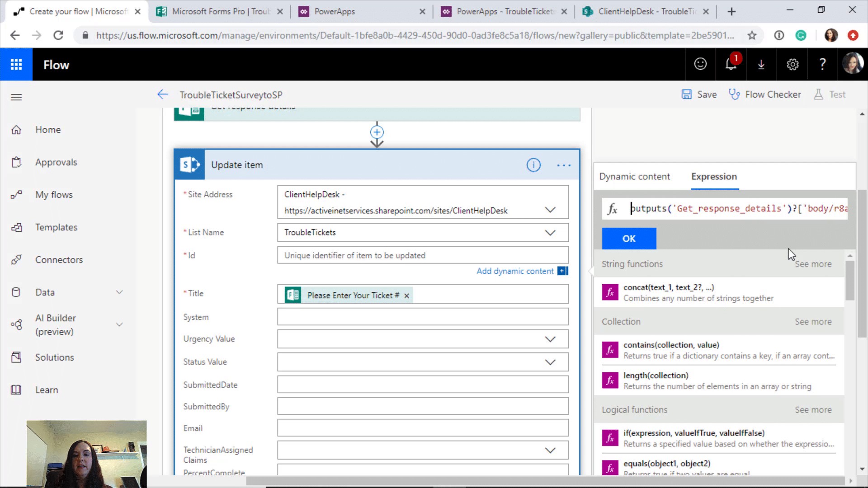Click the concat function fx icon
Screen dimensions: 868x488
pos(610,292)
